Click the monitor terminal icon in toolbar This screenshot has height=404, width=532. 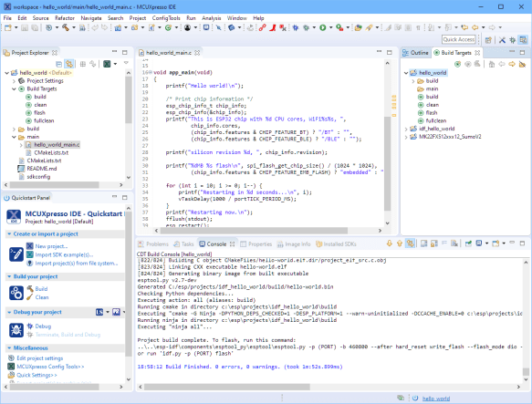pos(206,27)
